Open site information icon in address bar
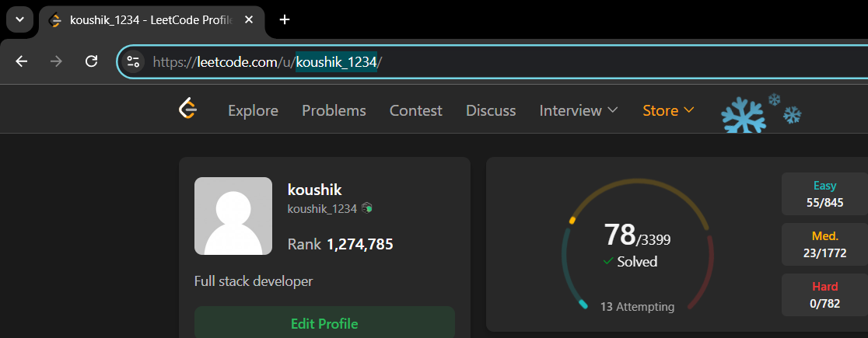 (134, 61)
